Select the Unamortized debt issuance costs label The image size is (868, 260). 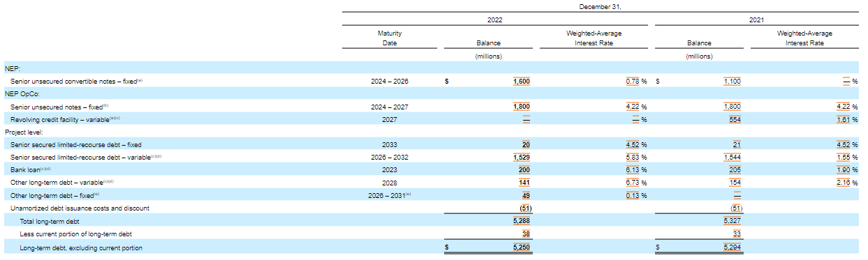[80, 208]
